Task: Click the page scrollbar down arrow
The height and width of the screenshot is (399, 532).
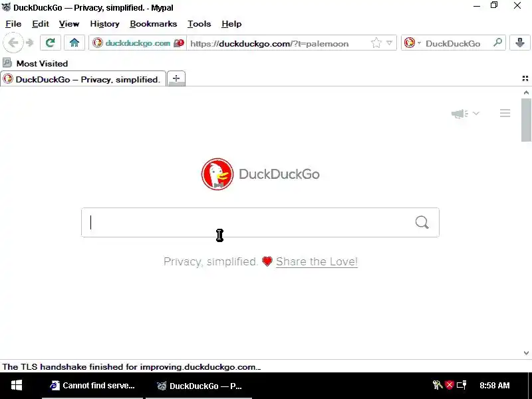Action: pos(526,353)
